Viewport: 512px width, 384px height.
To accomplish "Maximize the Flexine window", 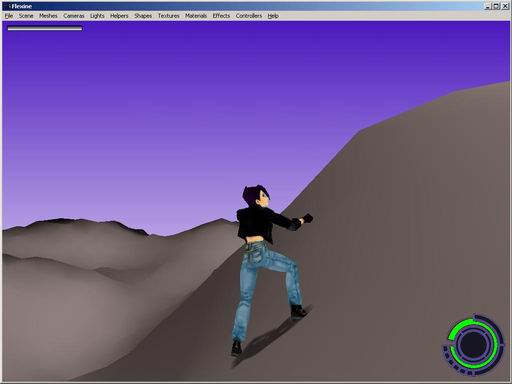I will [496, 6].
